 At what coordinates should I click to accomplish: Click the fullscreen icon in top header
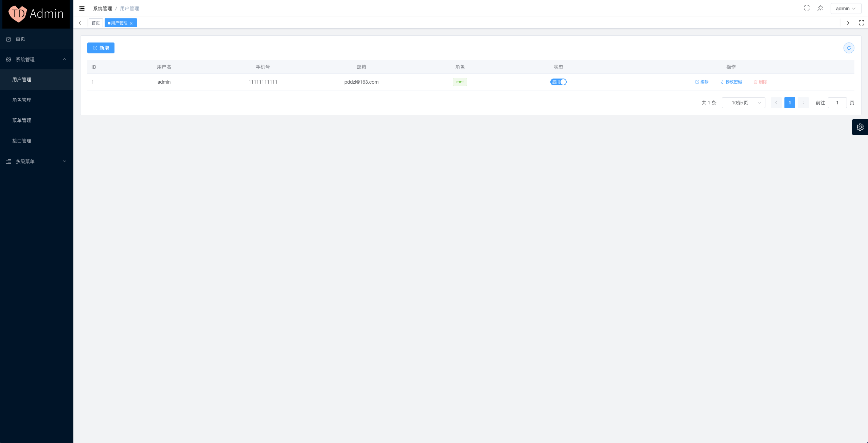pyautogui.click(x=807, y=8)
